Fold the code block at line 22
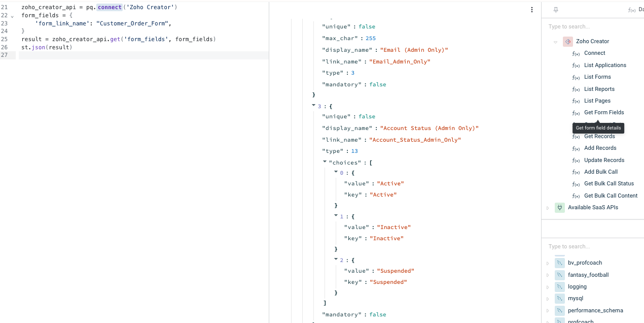This screenshot has width=644, height=323. 12,16
